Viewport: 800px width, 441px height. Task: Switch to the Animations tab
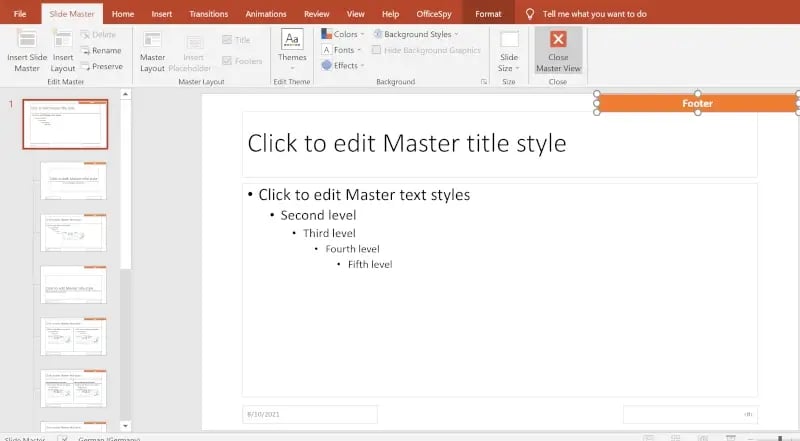266,14
